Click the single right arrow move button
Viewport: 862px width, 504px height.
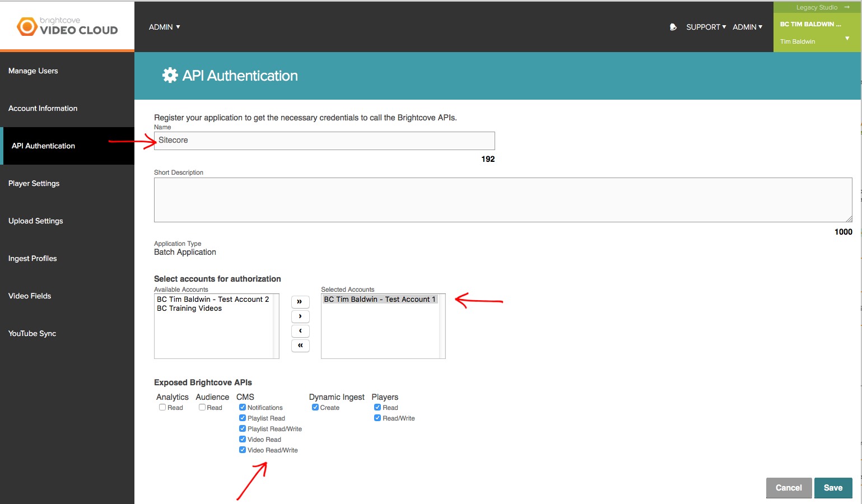[x=300, y=316]
